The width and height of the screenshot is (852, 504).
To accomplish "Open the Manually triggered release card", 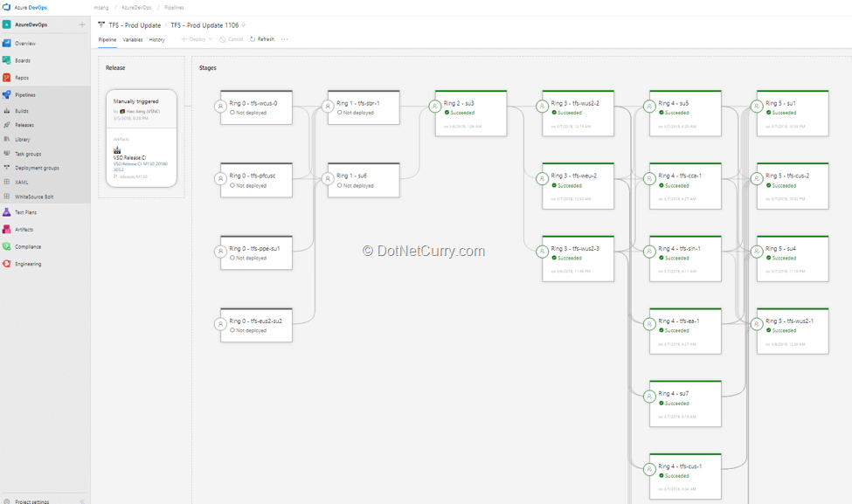I will (x=142, y=139).
